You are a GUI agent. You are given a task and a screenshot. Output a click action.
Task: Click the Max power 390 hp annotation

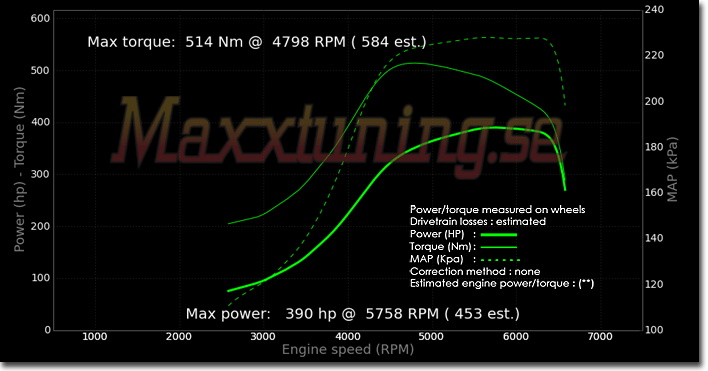point(353,314)
